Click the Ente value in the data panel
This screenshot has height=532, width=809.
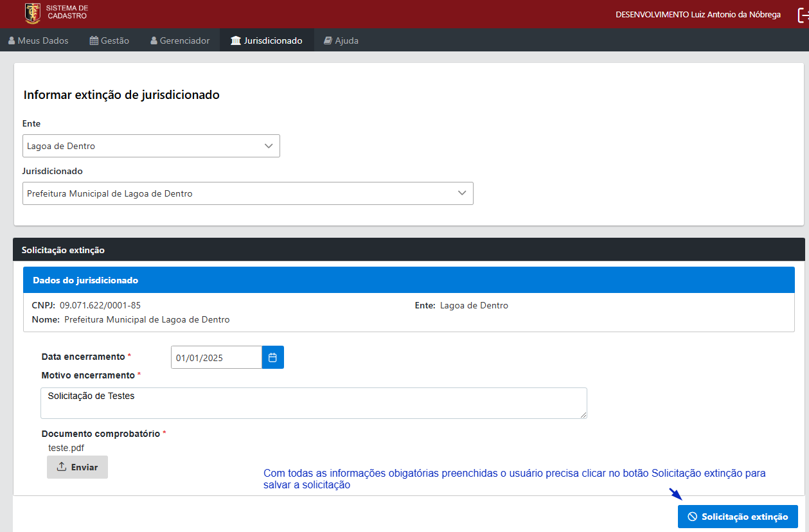(474, 305)
